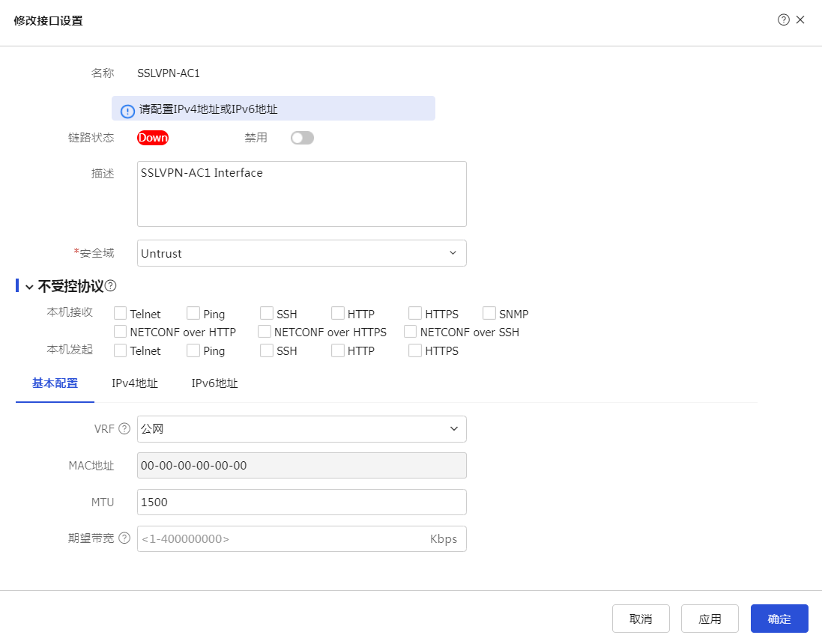Click the help icon in dialog header
Image resolution: width=822 pixels, height=644 pixels.
[784, 20]
